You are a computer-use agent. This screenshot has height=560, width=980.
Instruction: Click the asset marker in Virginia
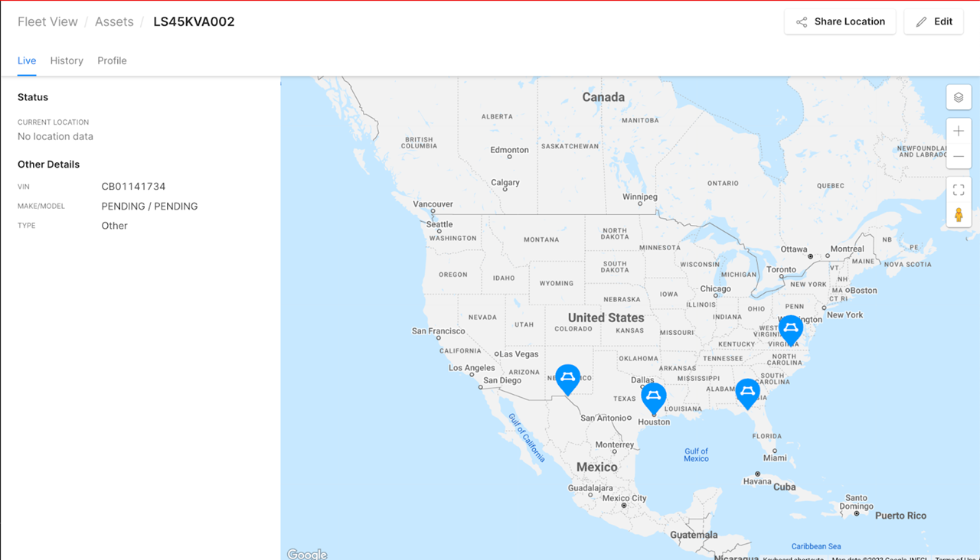tap(791, 329)
